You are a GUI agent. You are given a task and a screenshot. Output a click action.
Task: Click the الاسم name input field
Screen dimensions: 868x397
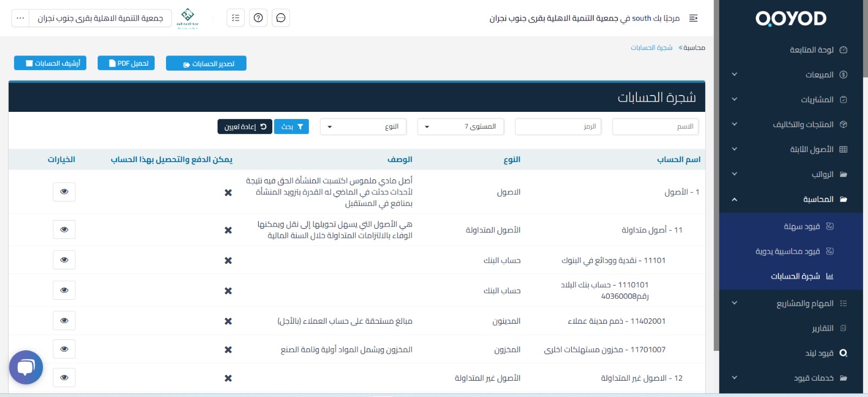655,127
